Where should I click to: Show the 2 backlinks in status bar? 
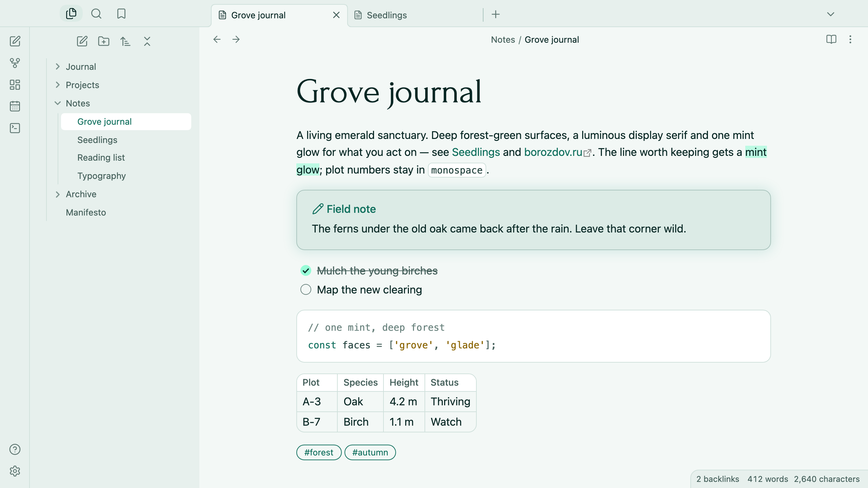click(x=718, y=479)
